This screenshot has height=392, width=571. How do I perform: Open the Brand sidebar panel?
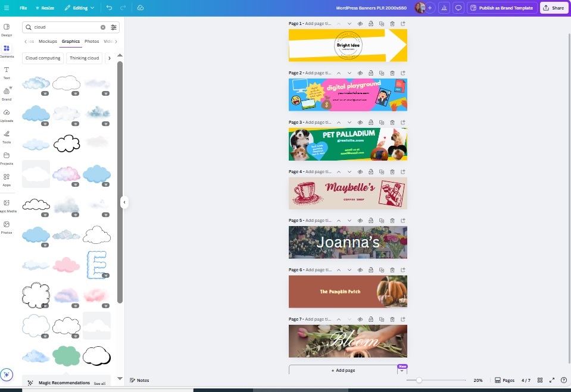pyautogui.click(x=7, y=94)
